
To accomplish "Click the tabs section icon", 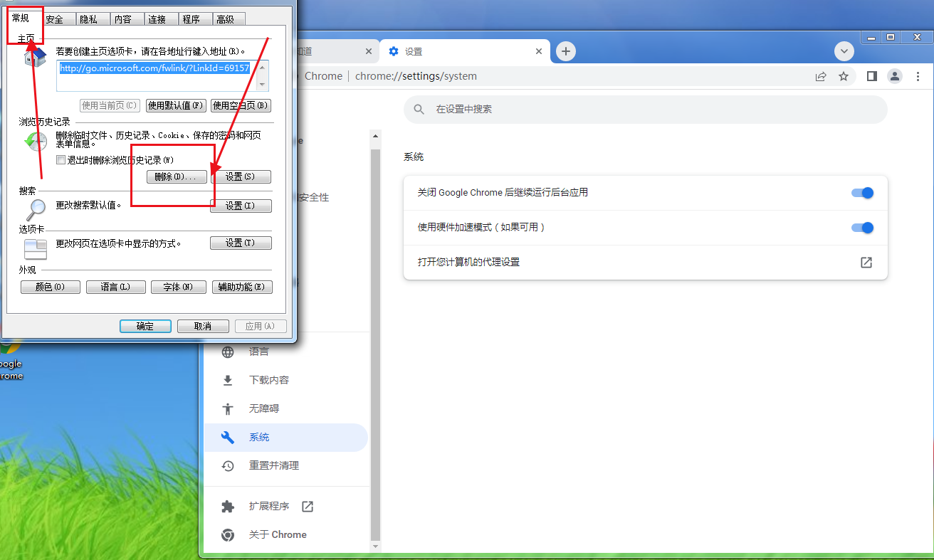I will (36, 248).
